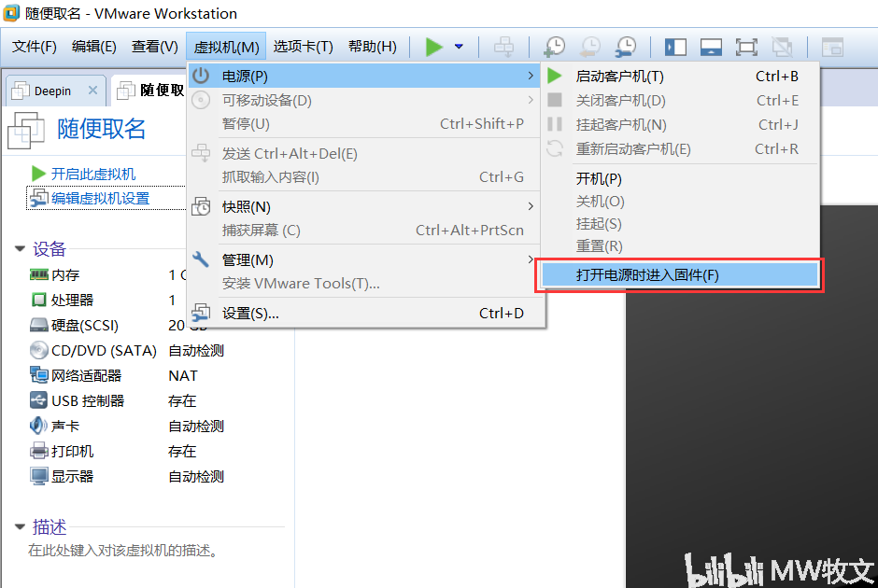Click the large 随便取名 VM title
The width and height of the screenshot is (878, 588).
pyautogui.click(x=102, y=129)
